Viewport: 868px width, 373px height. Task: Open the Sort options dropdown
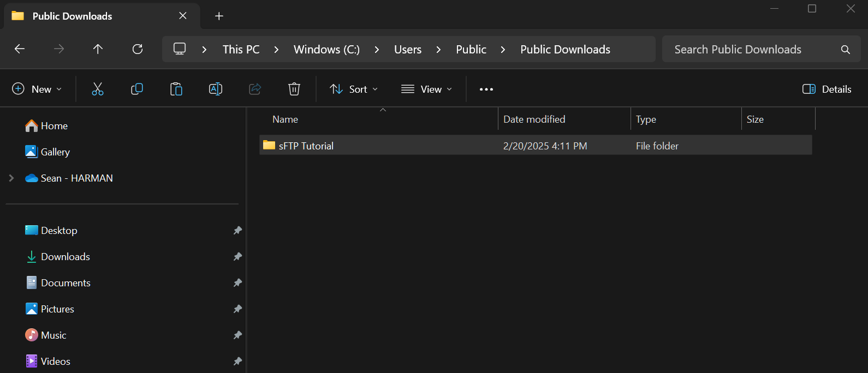click(354, 89)
